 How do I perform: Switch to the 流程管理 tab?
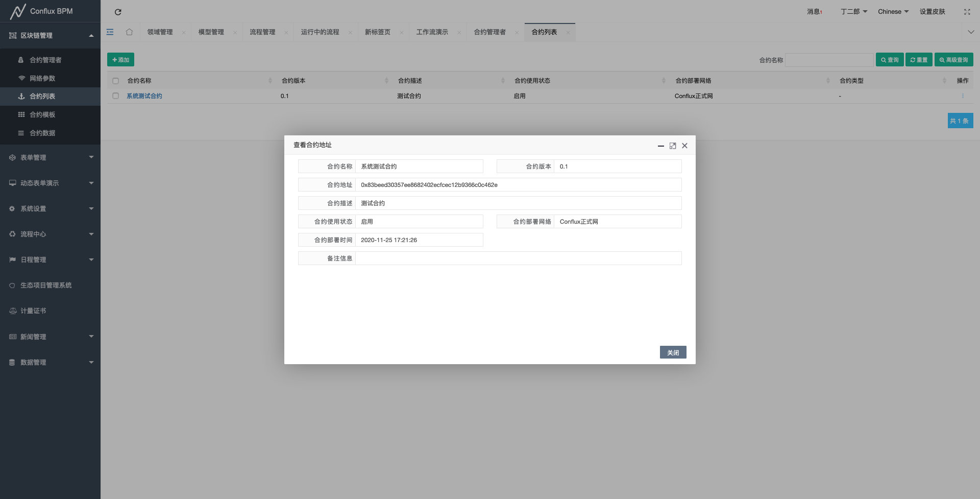coord(262,32)
